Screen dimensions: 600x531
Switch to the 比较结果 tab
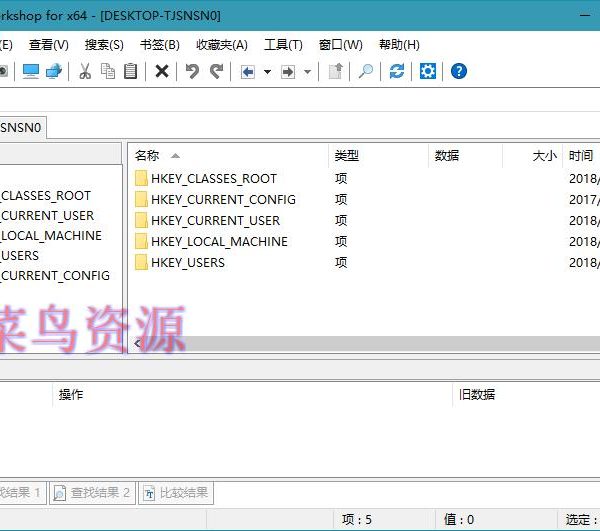pos(175,492)
